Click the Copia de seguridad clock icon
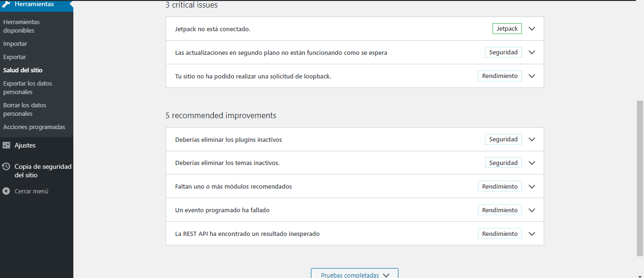This screenshot has width=644, height=278. click(6, 167)
